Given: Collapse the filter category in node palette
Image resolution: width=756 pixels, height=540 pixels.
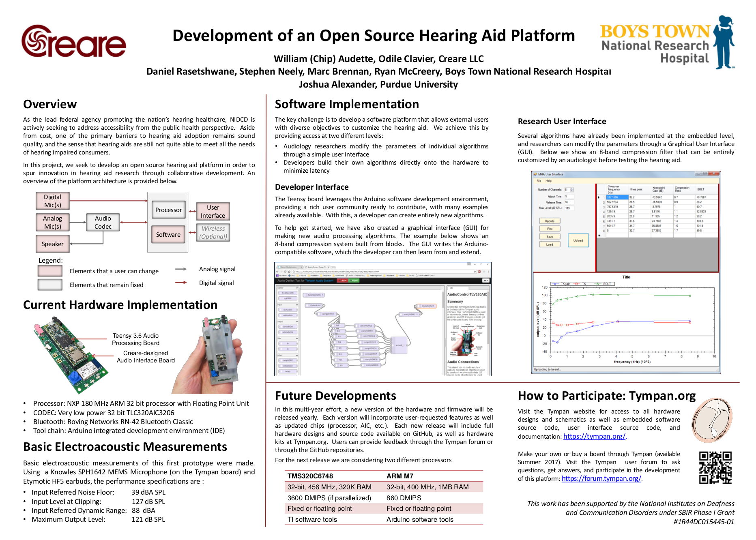Looking at the screenshot, I should click(297, 339).
